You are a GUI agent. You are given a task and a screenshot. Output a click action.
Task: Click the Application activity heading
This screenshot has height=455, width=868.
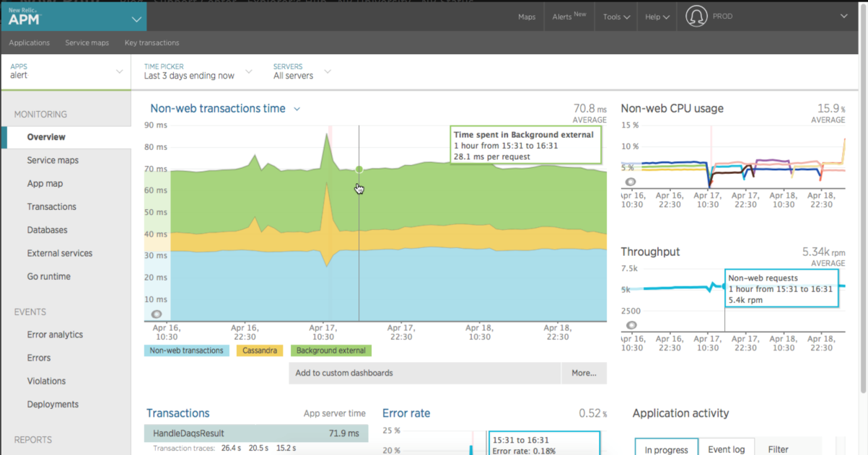coord(680,413)
